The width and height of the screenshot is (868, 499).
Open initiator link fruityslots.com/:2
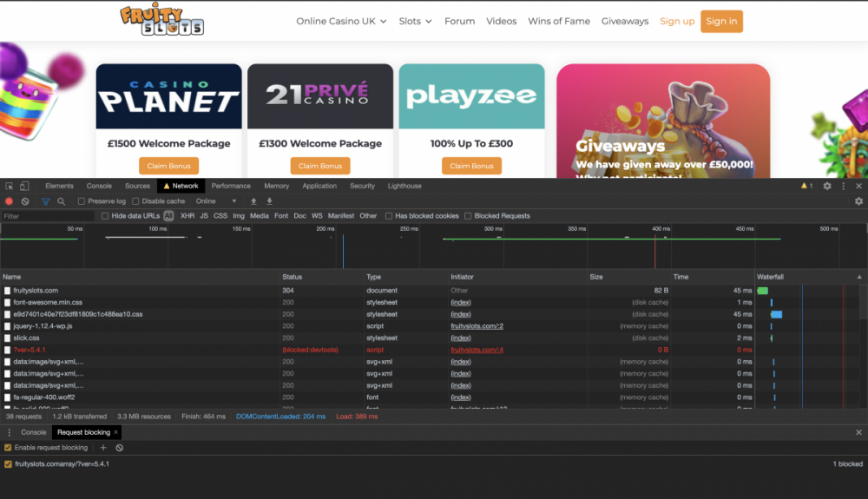tap(477, 326)
